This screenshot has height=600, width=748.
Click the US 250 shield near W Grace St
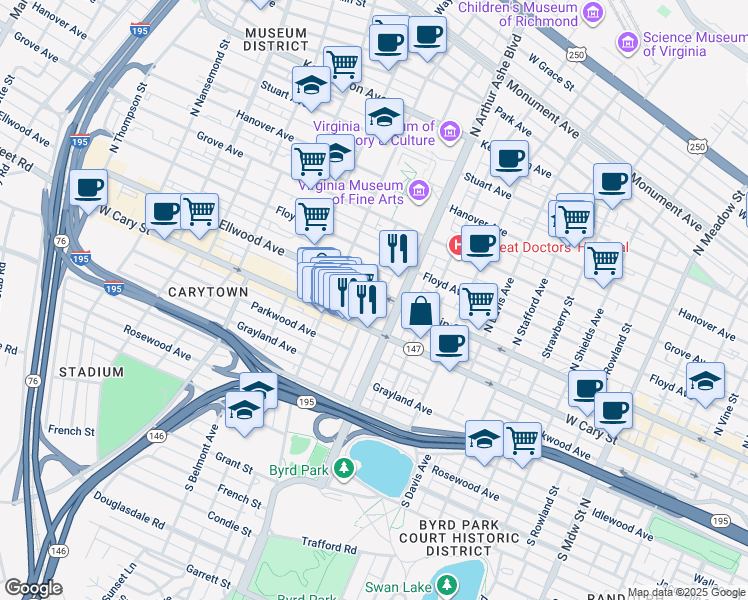pyautogui.click(x=576, y=54)
